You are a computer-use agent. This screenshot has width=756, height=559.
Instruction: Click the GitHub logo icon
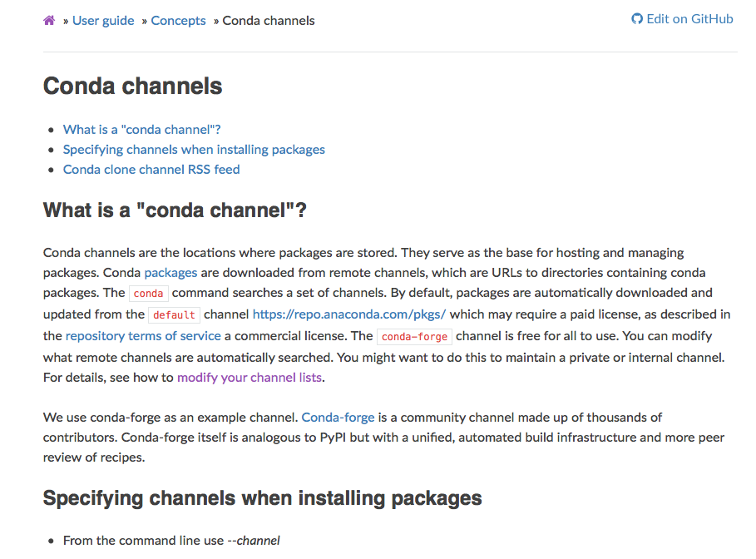tap(636, 18)
